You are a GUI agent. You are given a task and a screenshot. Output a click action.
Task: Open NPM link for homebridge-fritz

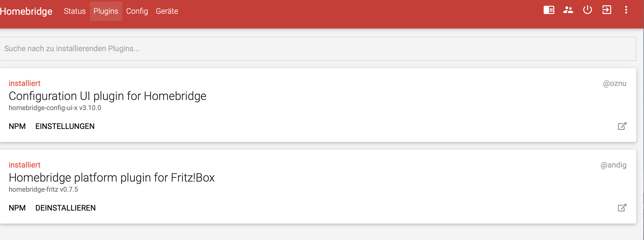[17, 208]
